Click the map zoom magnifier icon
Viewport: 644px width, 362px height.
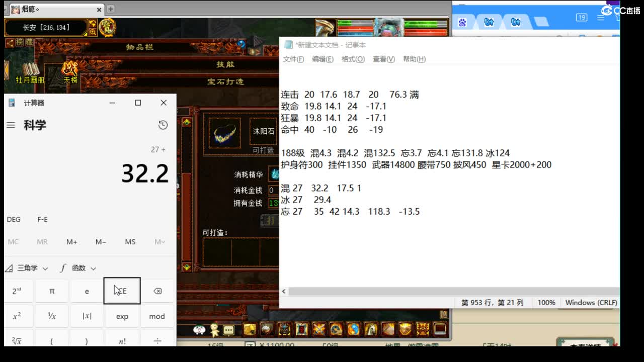click(93, 32)
